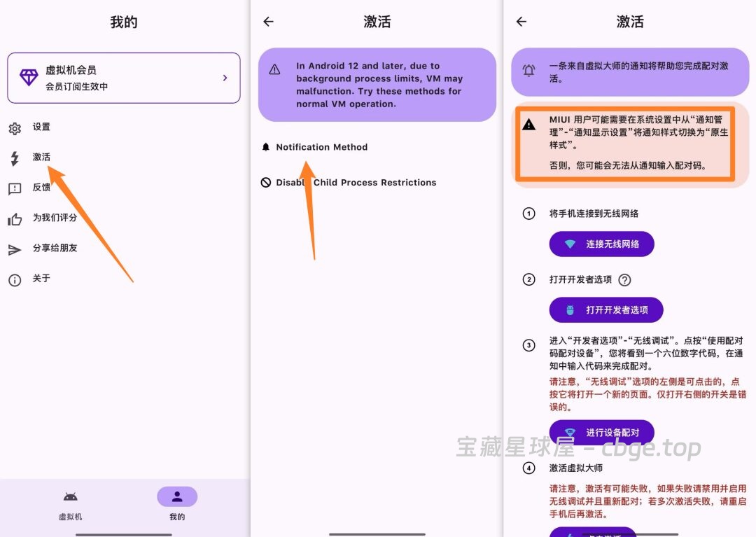
Task: Tap the 反馈 speech-bubble icon
Action: [x=15, y=188]
